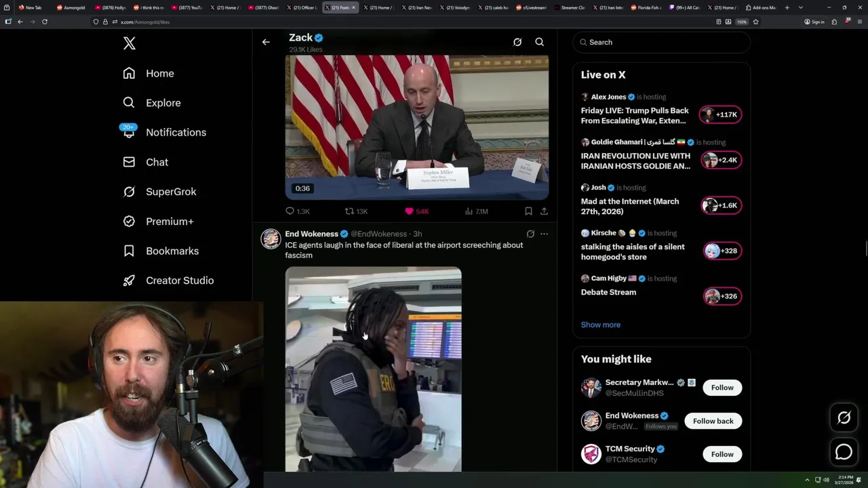Follow TCM Security

[722, 454]
